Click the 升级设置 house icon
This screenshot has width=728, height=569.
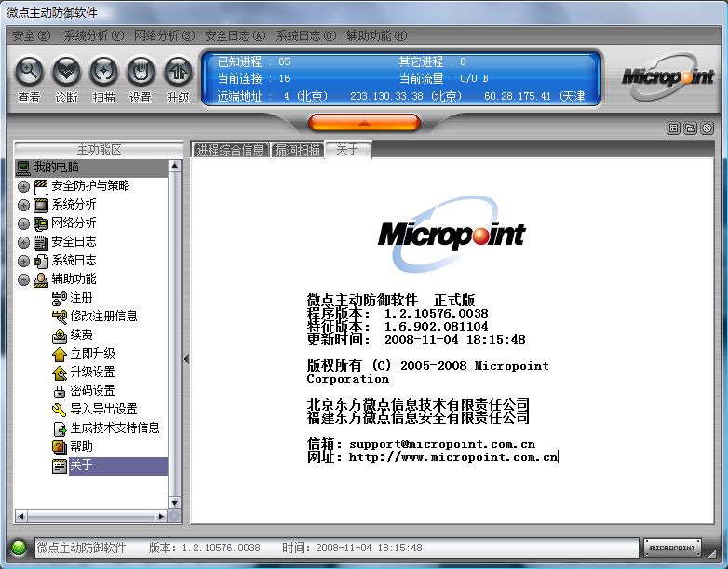(x=60, y=373)
